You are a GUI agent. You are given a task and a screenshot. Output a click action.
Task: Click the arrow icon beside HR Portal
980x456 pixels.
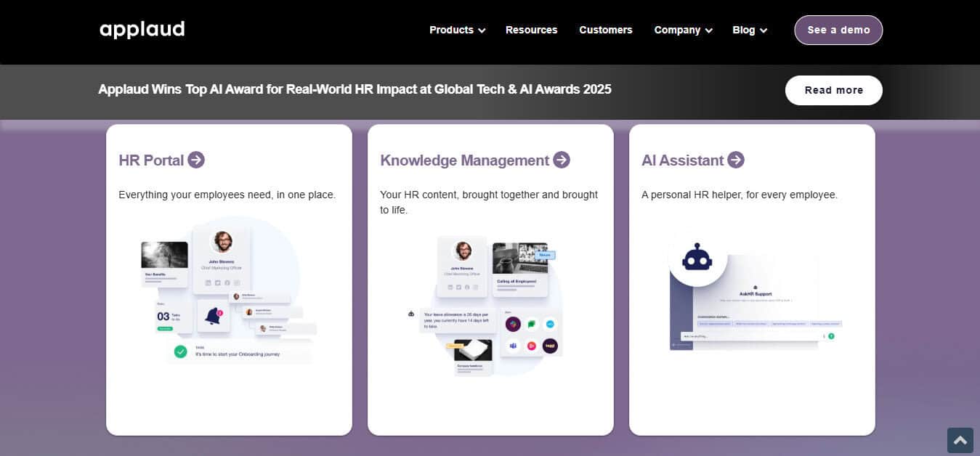point(196,160)
